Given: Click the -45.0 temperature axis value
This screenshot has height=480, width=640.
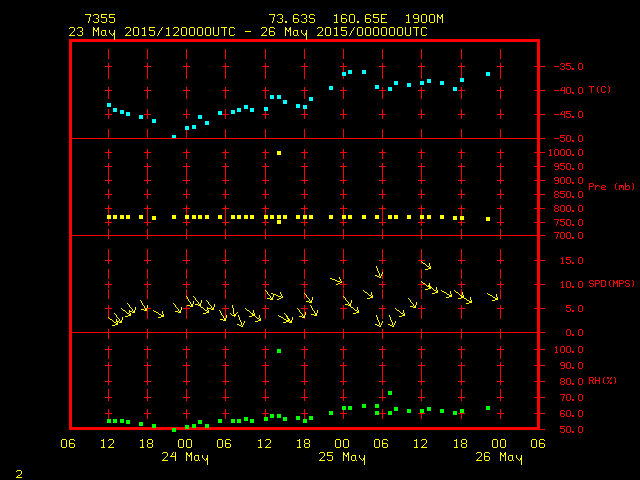Looking at the screenshot, I should point(568,115).
